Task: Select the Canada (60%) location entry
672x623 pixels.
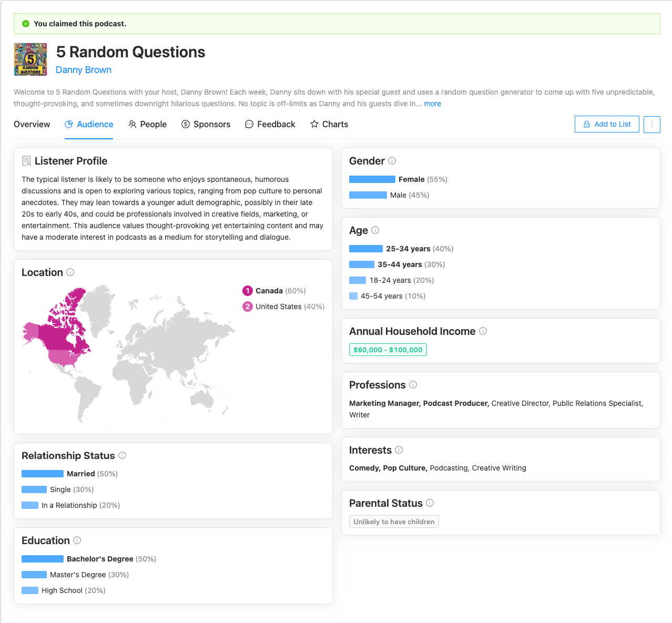Action: point(274,291)
